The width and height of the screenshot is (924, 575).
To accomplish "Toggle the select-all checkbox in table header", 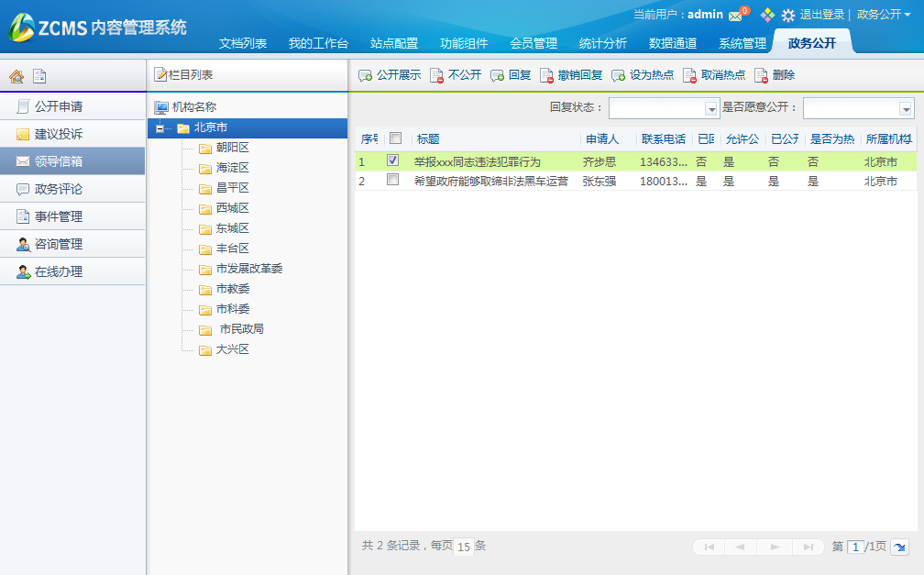I will tap(396, 138).
